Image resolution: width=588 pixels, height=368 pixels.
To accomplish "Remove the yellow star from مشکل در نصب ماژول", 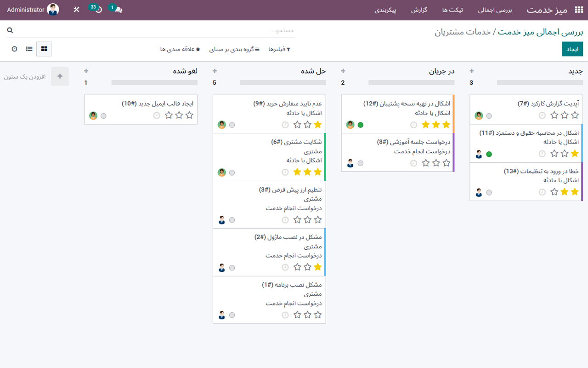I will [317, 267].
